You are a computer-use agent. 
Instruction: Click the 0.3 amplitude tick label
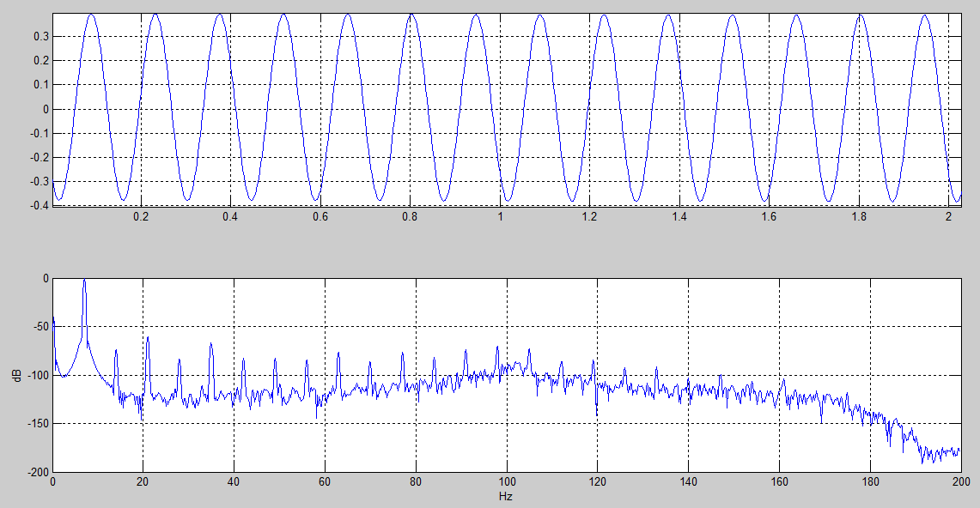tap(41, 37)
